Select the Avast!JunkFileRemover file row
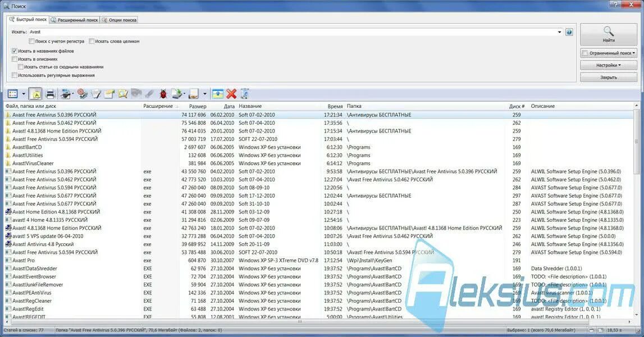 click(x=318, y=285)
